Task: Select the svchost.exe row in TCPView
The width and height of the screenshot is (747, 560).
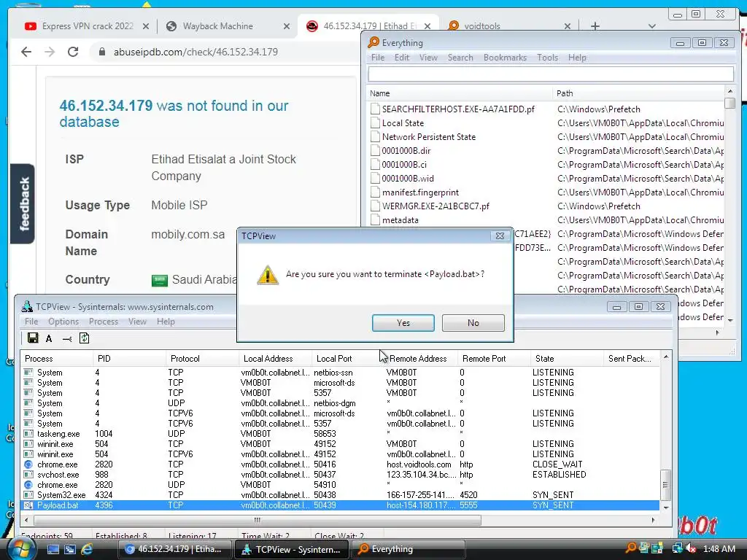Action: click(340, 475)
